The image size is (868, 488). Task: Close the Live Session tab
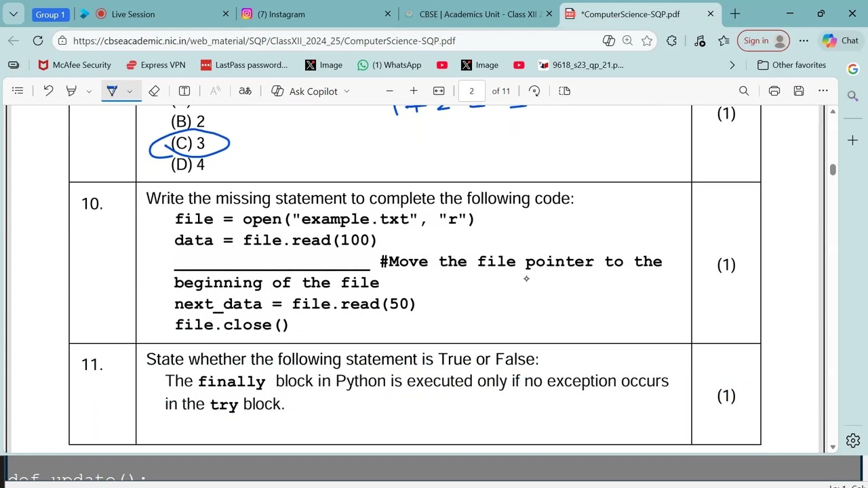point(226,14)
